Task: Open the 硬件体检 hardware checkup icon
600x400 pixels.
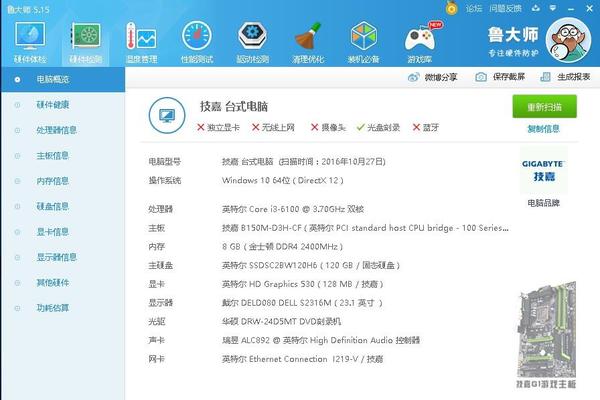Action: click(x=30, y=42)
